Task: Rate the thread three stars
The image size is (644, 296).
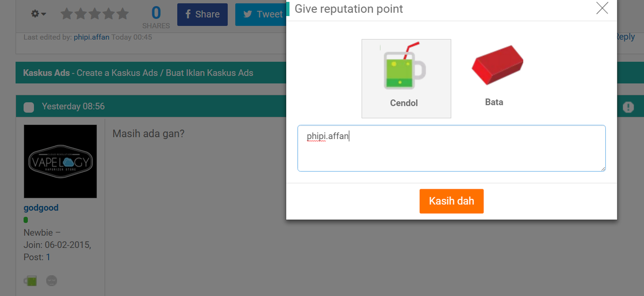Action: (x=95, y=14)
